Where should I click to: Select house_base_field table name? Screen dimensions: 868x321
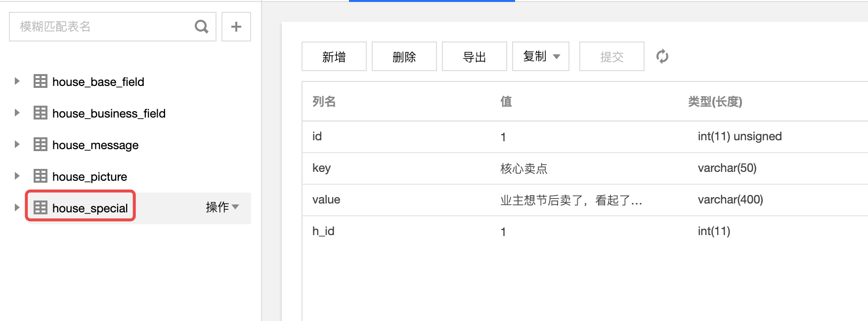[x=98, y=81]
